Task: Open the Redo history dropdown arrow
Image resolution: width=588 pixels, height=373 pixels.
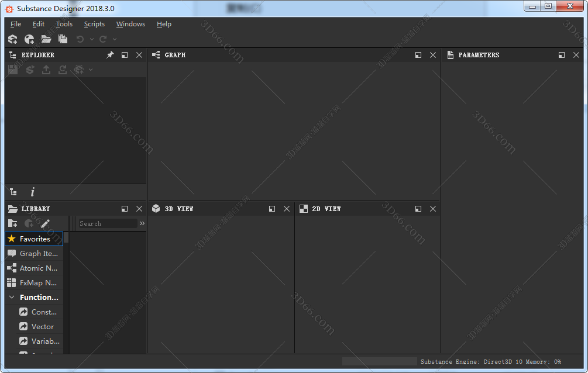Action: (x=115, y=39)
